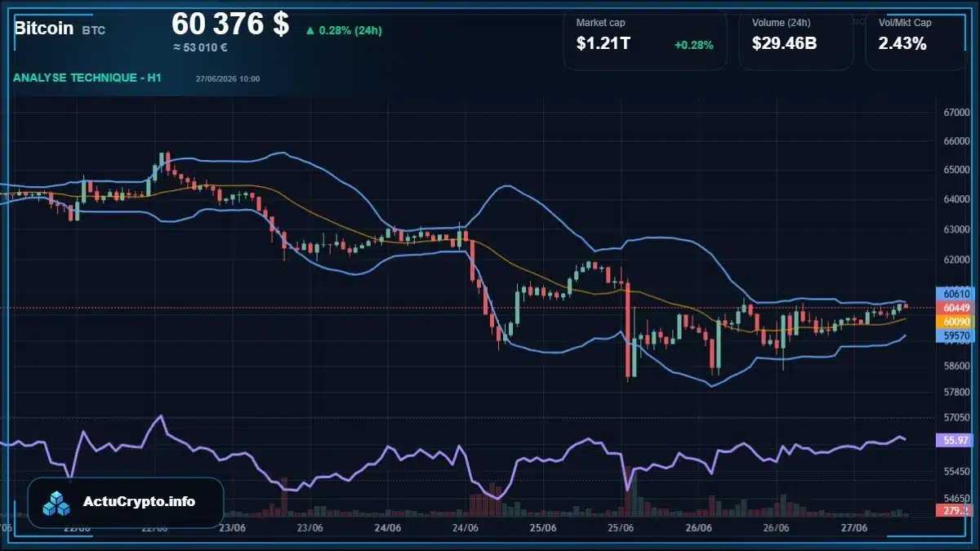This screenshot has height=551, width=980.
Task: Click the Market cap label
Action: coord(600,23)
